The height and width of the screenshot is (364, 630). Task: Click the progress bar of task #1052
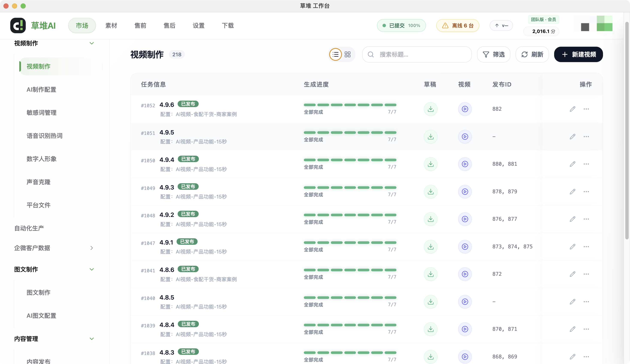tap(350, 105)
